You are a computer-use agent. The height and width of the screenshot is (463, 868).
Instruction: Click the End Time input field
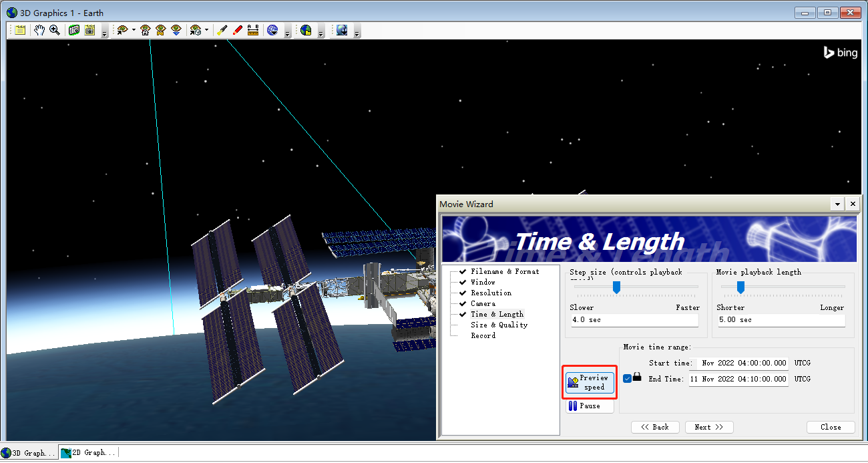(x=738, y=379)
